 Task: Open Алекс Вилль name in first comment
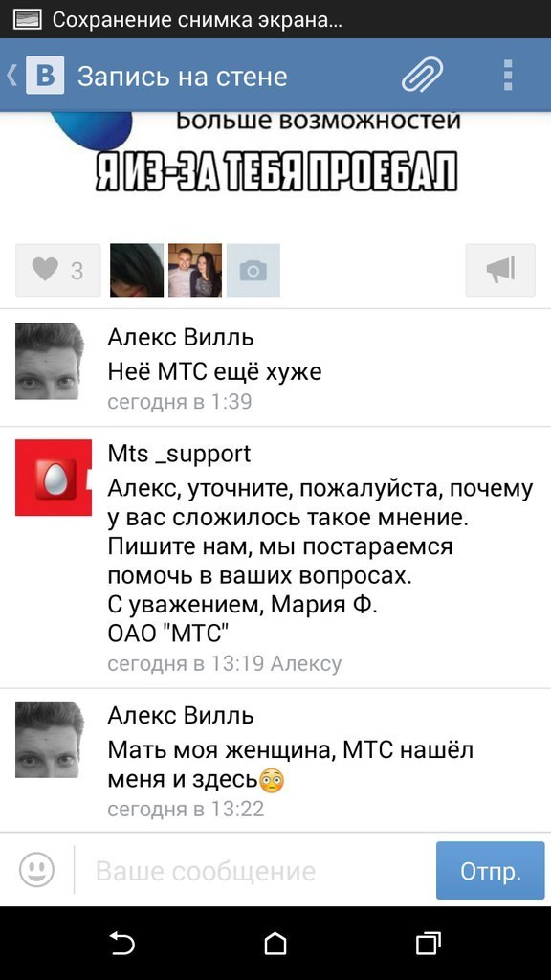click(x=181, y=338)
